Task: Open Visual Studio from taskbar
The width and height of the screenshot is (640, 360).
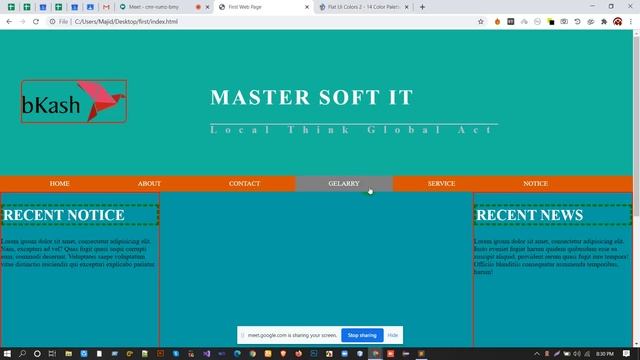Action: (207, 353)
